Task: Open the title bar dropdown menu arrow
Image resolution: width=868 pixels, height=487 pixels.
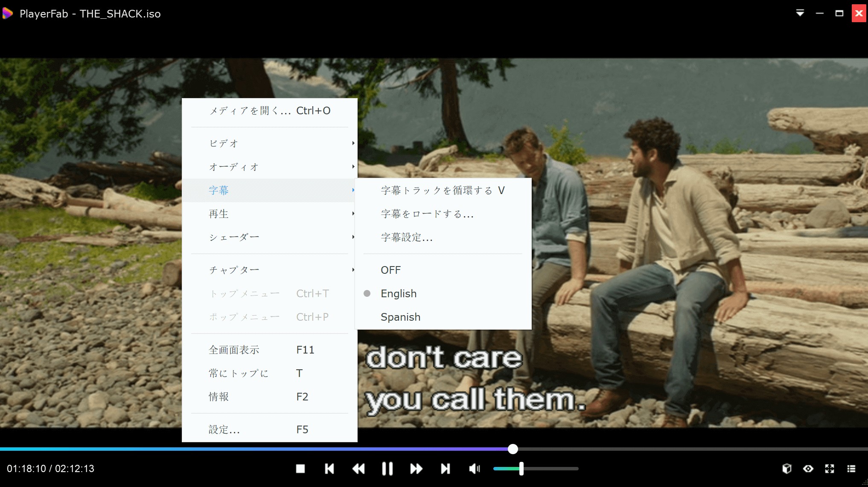Action: tap(800, 13)
